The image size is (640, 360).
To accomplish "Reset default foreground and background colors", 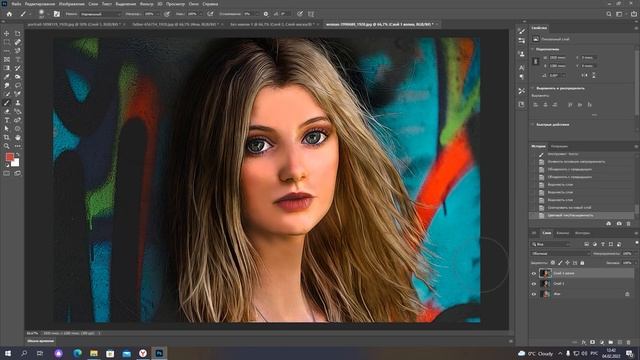I will (x=7, y=166).
